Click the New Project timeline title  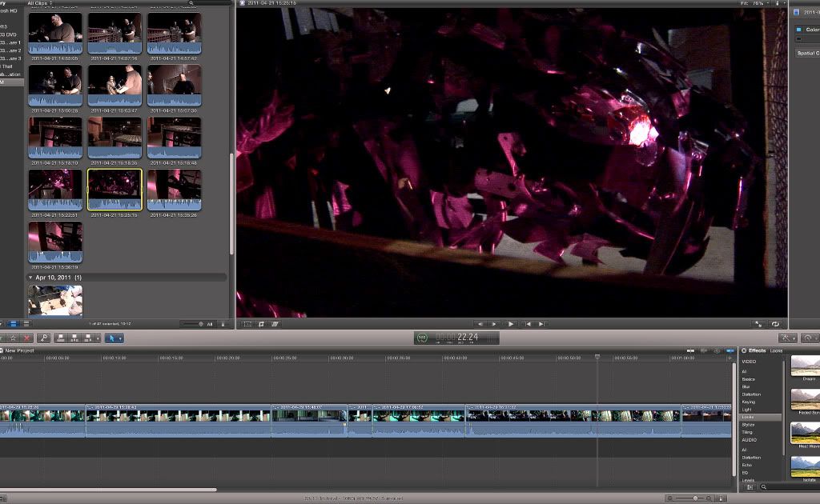point(19,350)
